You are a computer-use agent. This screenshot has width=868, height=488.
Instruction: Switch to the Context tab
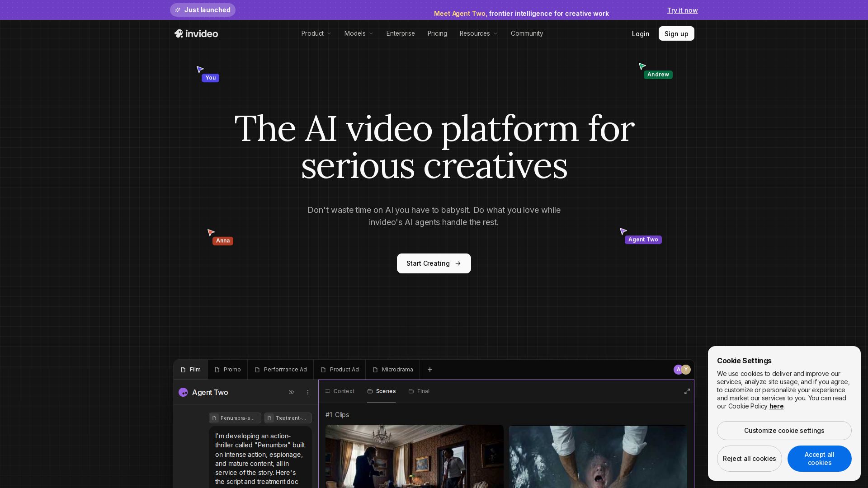[340, 391]
